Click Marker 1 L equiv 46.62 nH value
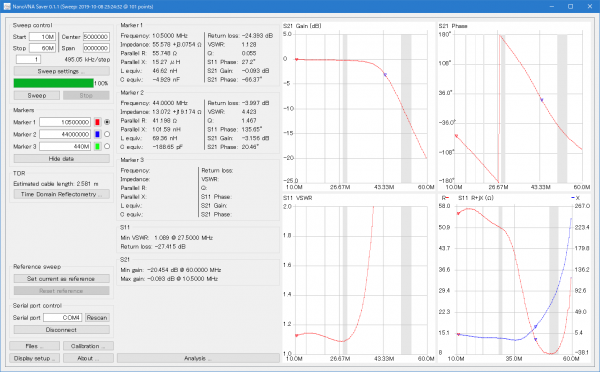Viewport: 600px width, 372px height. pos(165,71)
